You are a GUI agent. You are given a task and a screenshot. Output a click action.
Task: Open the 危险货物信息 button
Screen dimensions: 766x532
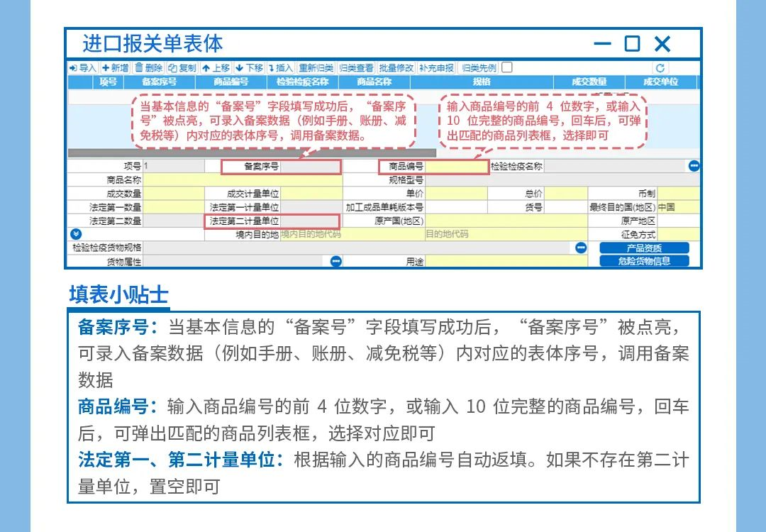point(644,261)
